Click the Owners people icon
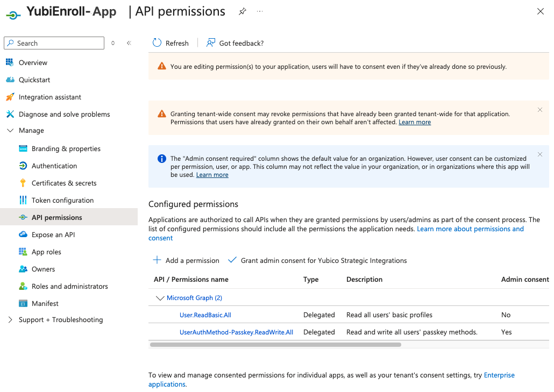 coord(23,269)
